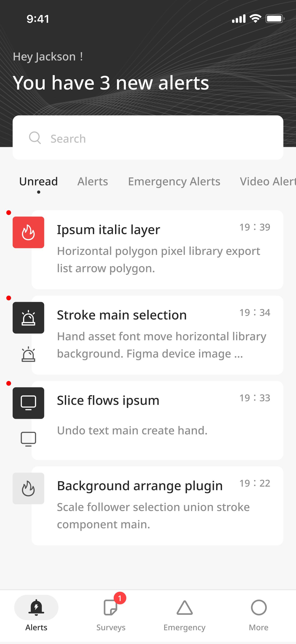Click the gray fire icon box
The width and height of the screenshot is (296, 644).
click(x=28, y=488)
